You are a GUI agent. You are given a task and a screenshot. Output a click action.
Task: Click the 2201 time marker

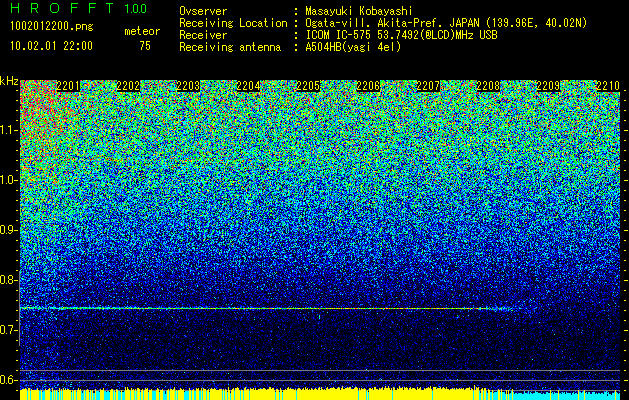[68, 86]
